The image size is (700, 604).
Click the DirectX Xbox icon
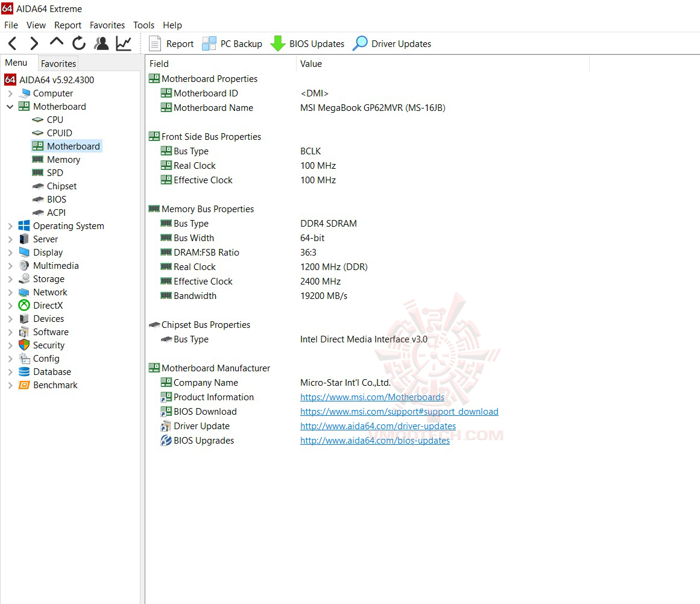pos(24,306)
